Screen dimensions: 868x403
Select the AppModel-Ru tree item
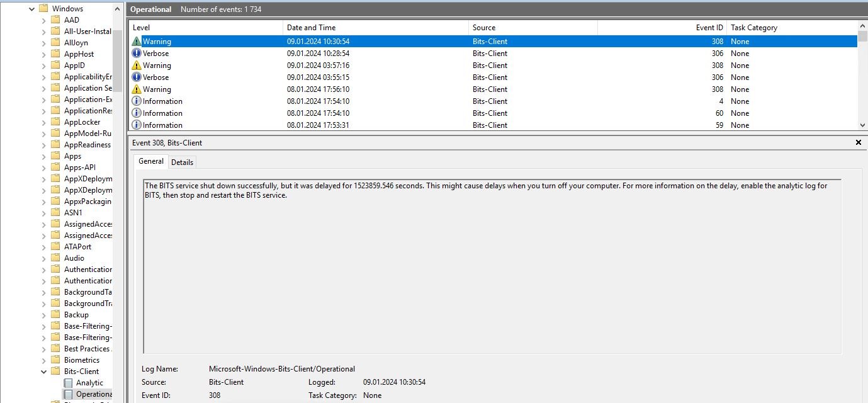click(x=87, y=133)
